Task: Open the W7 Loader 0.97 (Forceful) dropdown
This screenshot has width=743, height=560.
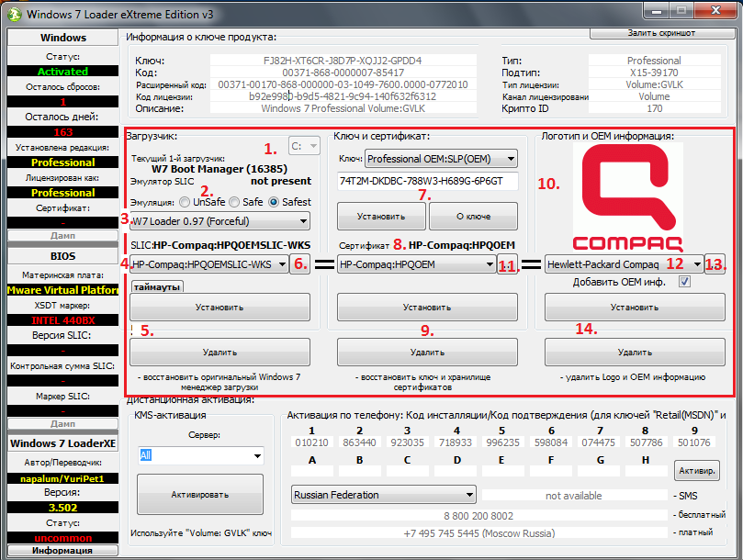Action: 220,221
